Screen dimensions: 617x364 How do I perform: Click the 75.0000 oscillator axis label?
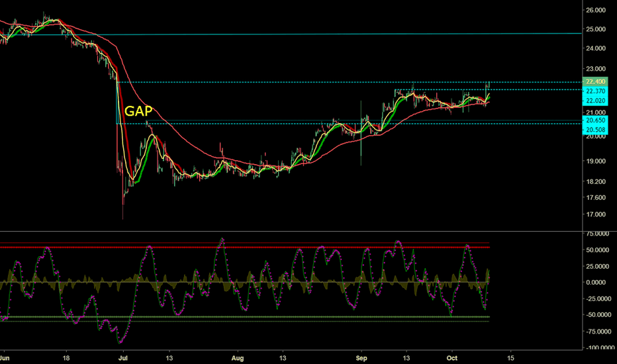click(x=597, y=234)
